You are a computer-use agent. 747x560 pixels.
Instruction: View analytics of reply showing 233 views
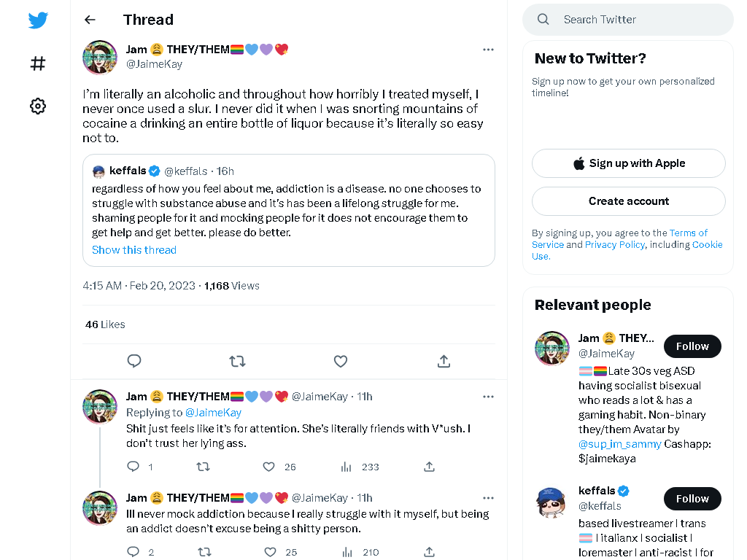point(347,467)
